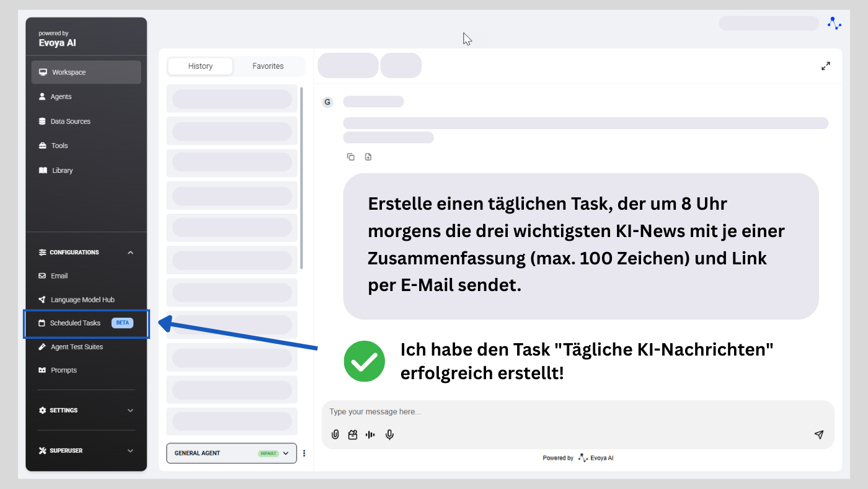Open the Workspace section
The height and width of the screenshot is (489, 868).
coord(86,72)
